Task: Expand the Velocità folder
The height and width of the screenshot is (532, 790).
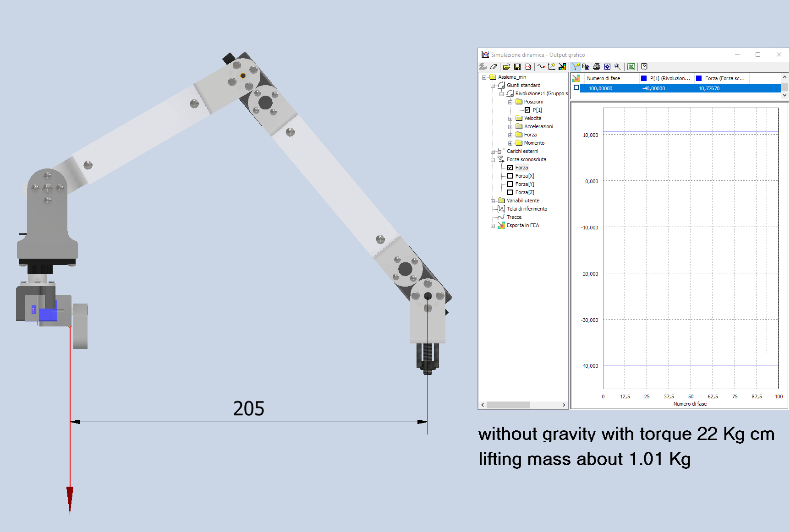Action: point(510,119)
